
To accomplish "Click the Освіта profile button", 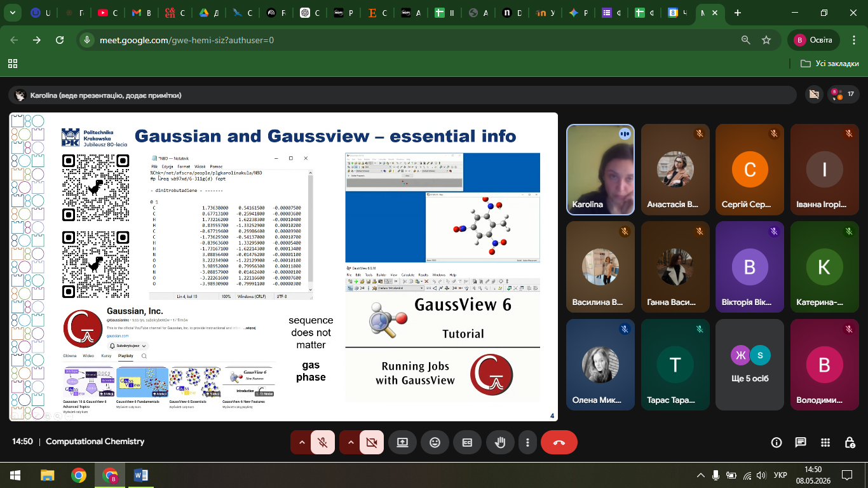I will pyautogui.click(x=814, y=40).
